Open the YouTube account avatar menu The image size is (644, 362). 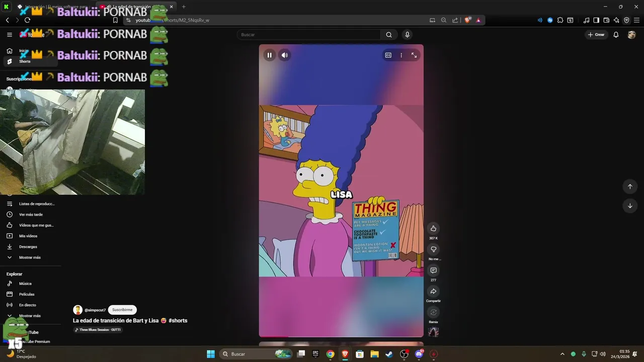tap(632, 35)
